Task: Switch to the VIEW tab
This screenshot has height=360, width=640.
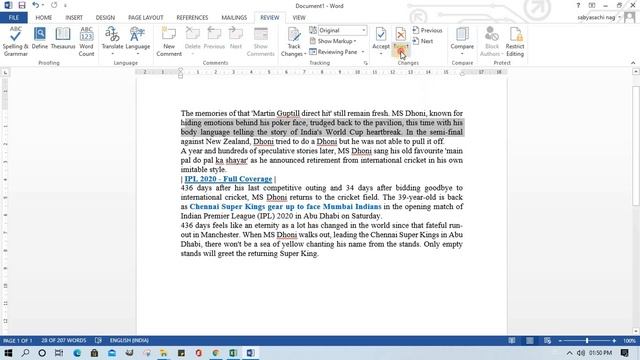Action: click(299, 18)
